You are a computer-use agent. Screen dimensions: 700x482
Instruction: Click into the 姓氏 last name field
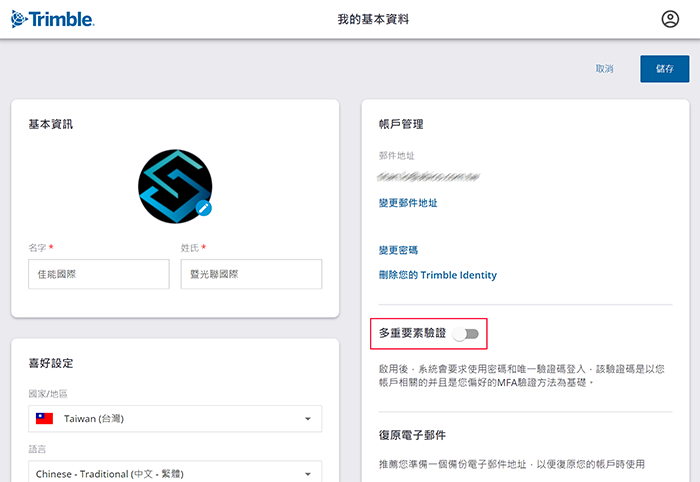(251, 274)
